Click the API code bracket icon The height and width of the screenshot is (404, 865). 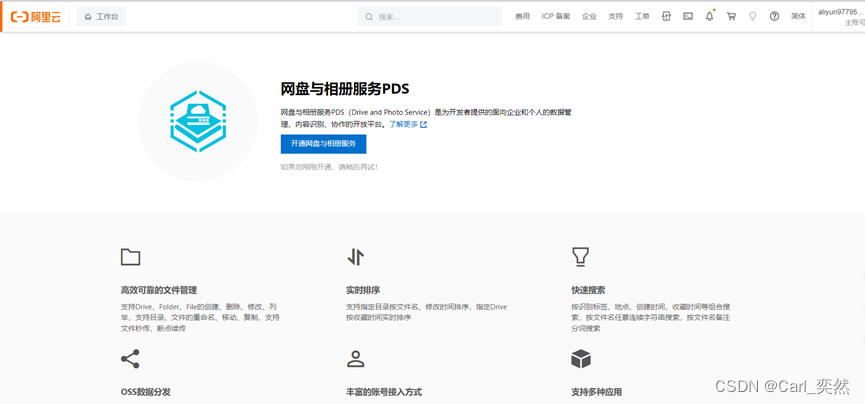666,17
